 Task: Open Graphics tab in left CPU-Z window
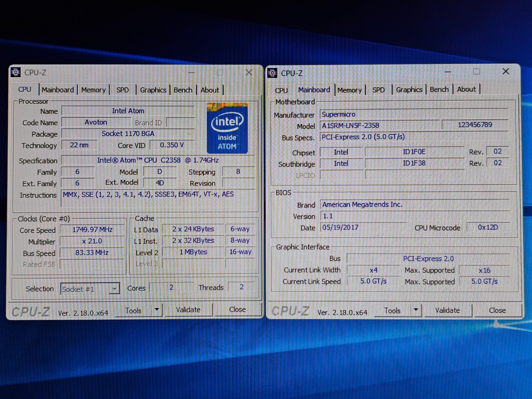pos(153,90)
